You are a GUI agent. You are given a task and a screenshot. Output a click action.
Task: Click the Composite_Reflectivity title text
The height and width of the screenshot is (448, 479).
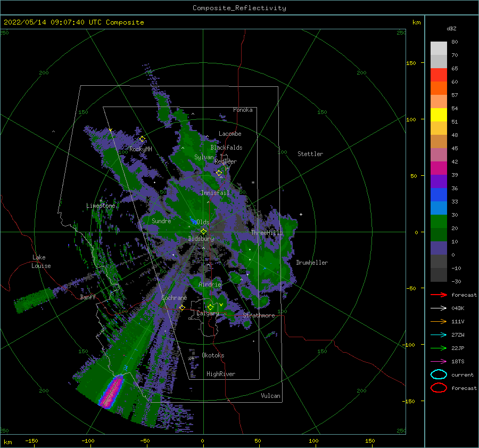(240, 8)
